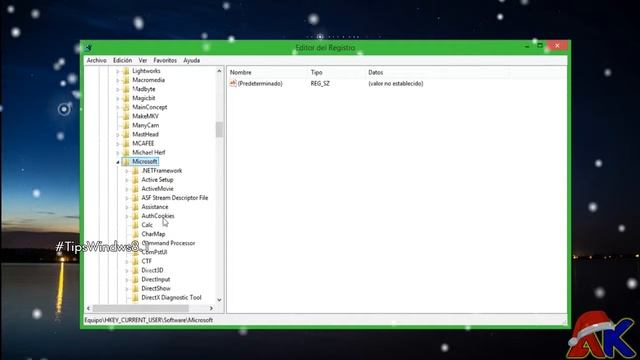
Task: Open the Ayuda menu
Action: pyautogui.click(x=191, y=60)
